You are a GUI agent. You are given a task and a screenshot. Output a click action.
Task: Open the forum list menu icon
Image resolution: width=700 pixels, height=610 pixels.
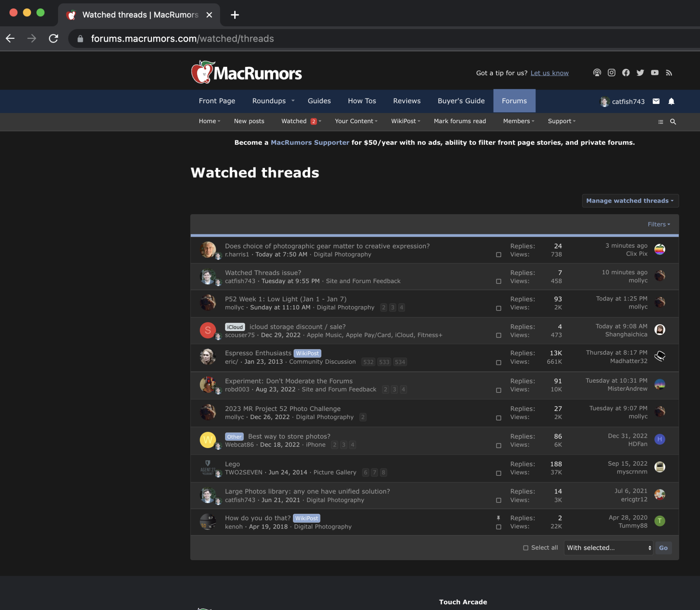pos(660,122)
